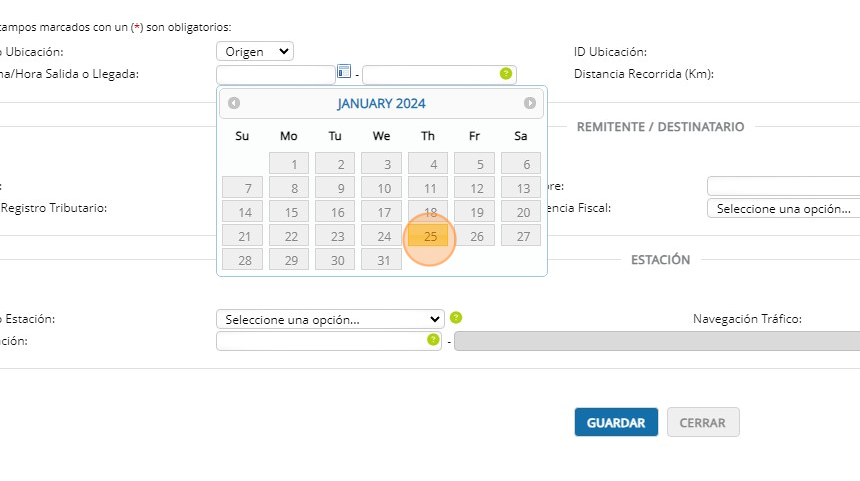Go to previous month in calendar
860x481 pixels.
[234, 103]
